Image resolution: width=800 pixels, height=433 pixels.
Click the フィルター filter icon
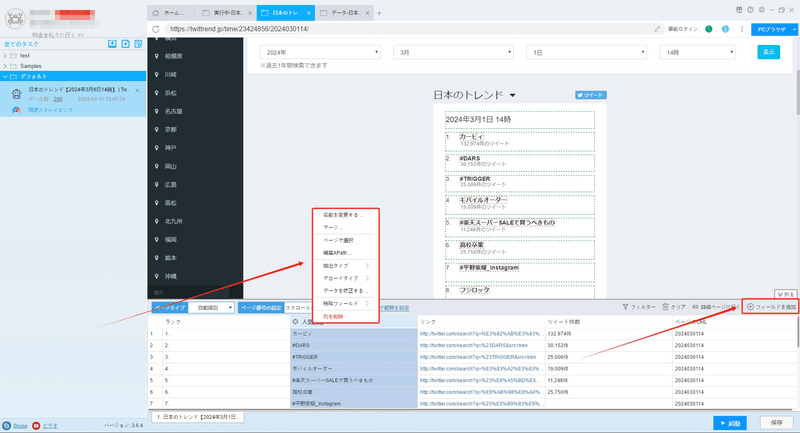coord(626,307)
